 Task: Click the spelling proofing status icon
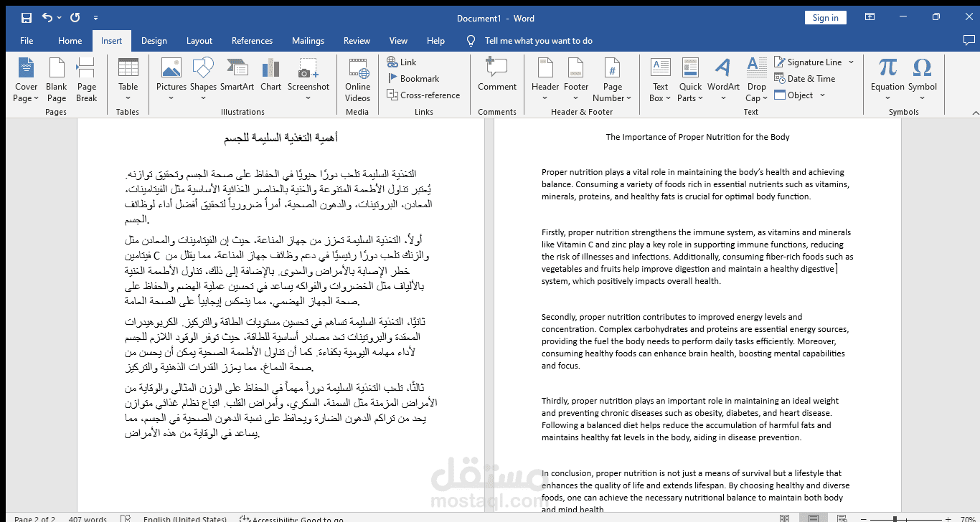pyautogui.click(x=126, y=518)
